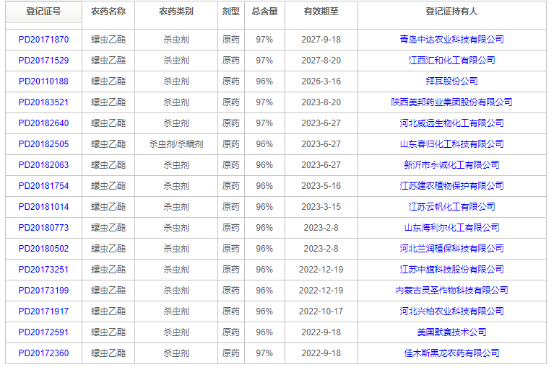Click the 登记证号 column header
Viewport: 554px width, 368px height.
[43, 11]
